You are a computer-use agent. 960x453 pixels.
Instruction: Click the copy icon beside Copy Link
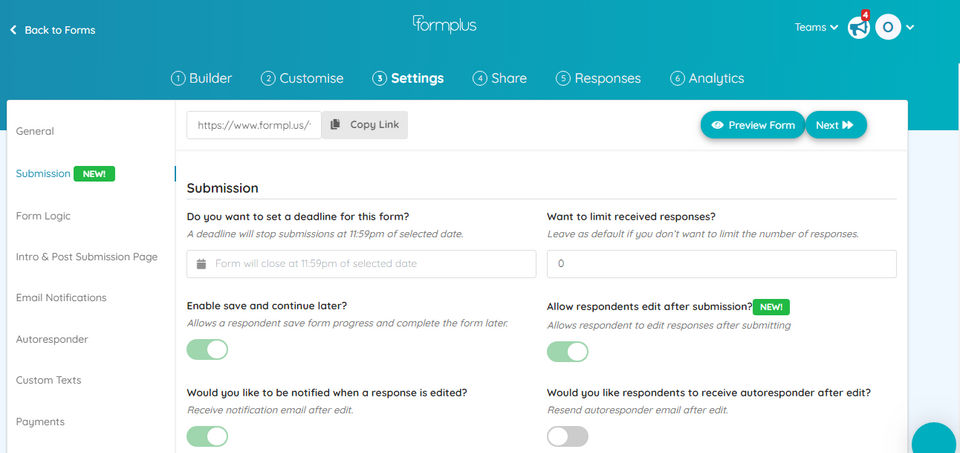[335, 125]
